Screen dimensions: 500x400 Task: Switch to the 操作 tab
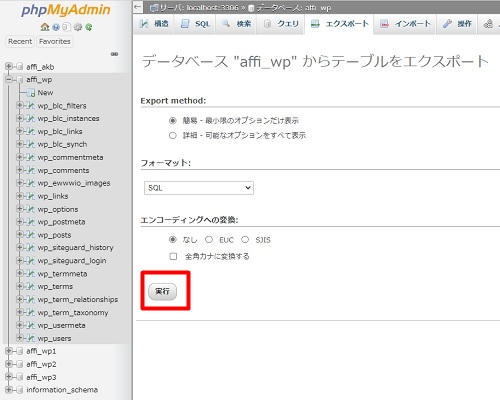pyautogui.click(x=457, y=24)
